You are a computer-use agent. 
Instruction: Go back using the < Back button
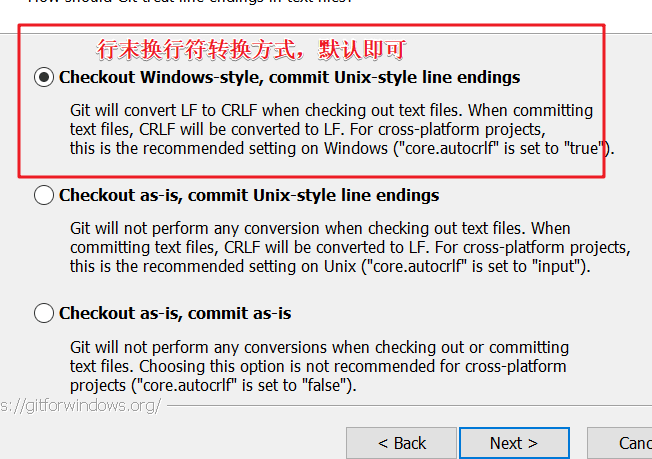point(401,443)
